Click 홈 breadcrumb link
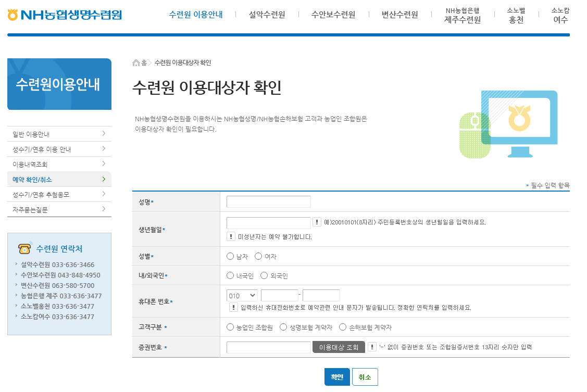 [x=144, y=63]
